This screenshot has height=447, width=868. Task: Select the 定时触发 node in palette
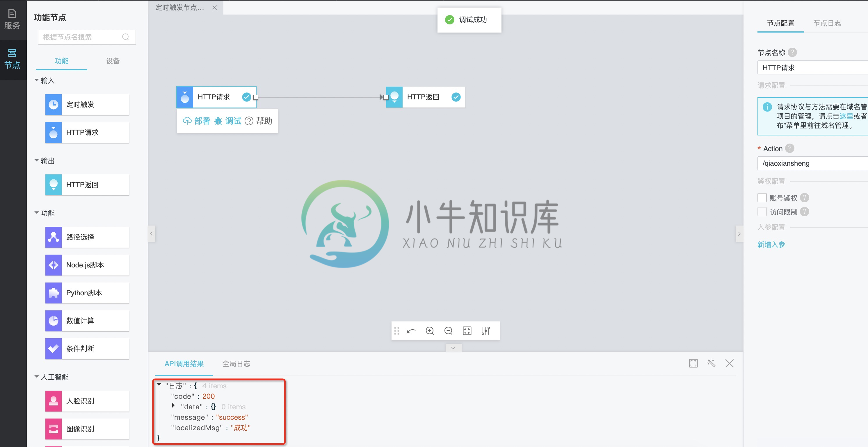click(x=87, y=105)
